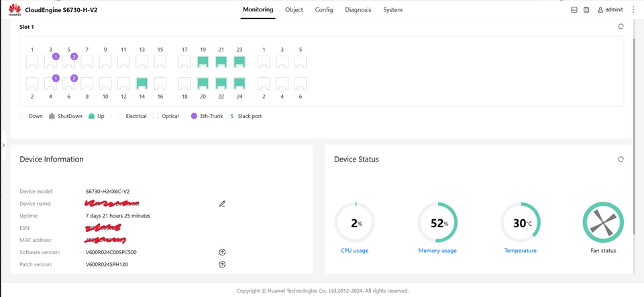The image size is (644, 297).
Task: Click the upgrade icon for Software version
Action: pos(222,252)
